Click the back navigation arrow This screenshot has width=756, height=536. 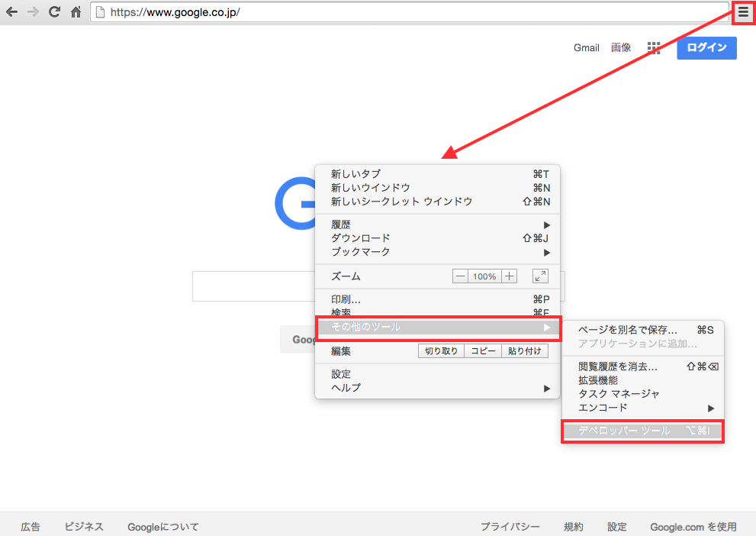point(11,11)
